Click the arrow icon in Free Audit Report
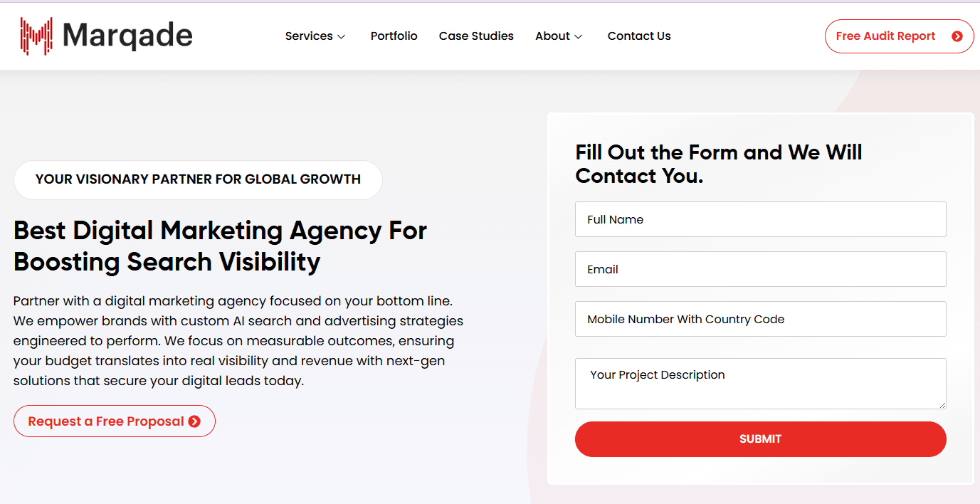Screen dimensions: 980x504 [x=957, y=36]
